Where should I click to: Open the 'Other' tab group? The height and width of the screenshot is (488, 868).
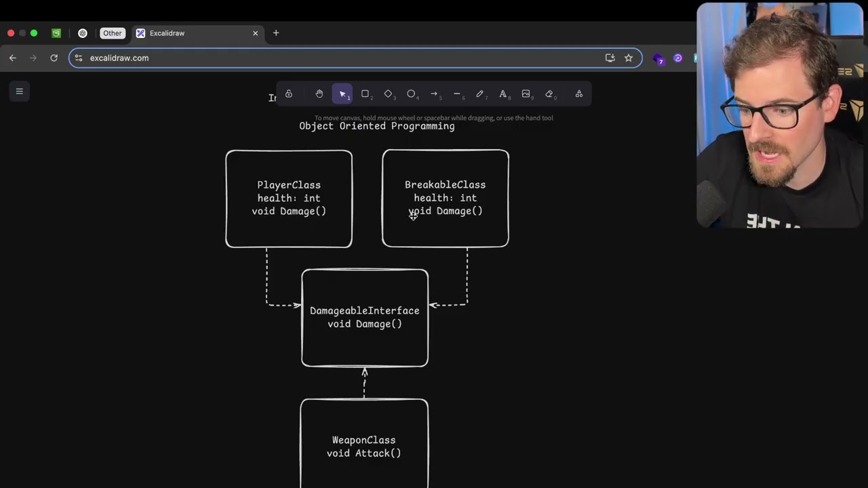coord(113,33)
